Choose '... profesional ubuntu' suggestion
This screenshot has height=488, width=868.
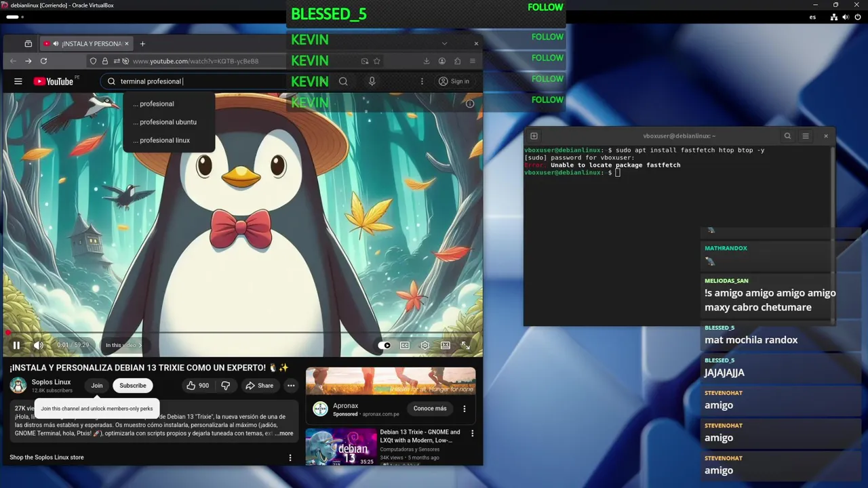pyautogui.click(x=168, y=122)
